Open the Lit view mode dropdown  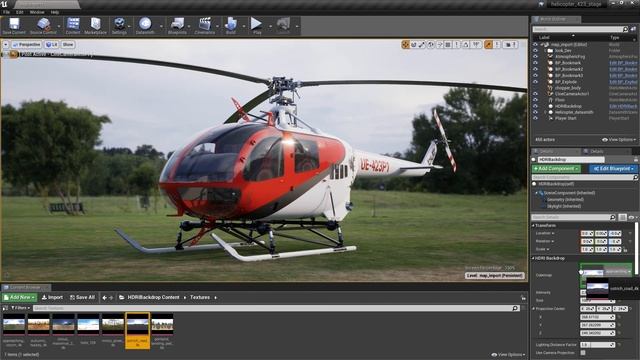pyautogui.click(x=52, y=44)
